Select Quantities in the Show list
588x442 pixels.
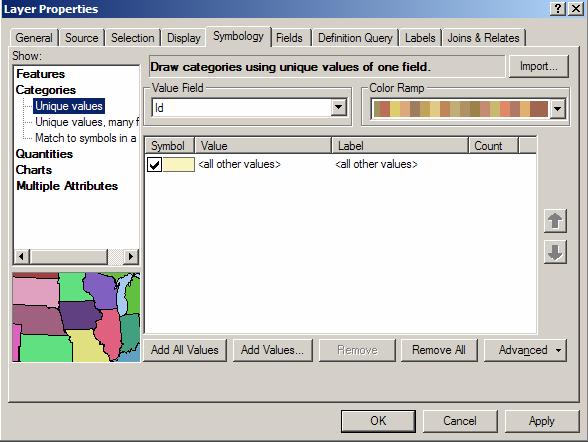click(x=44, y=154)
